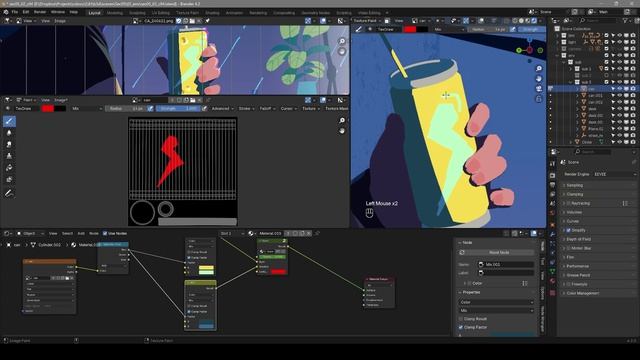Click the zoom icon in top render image editor

pyautogui.click(x=342, y=41)
